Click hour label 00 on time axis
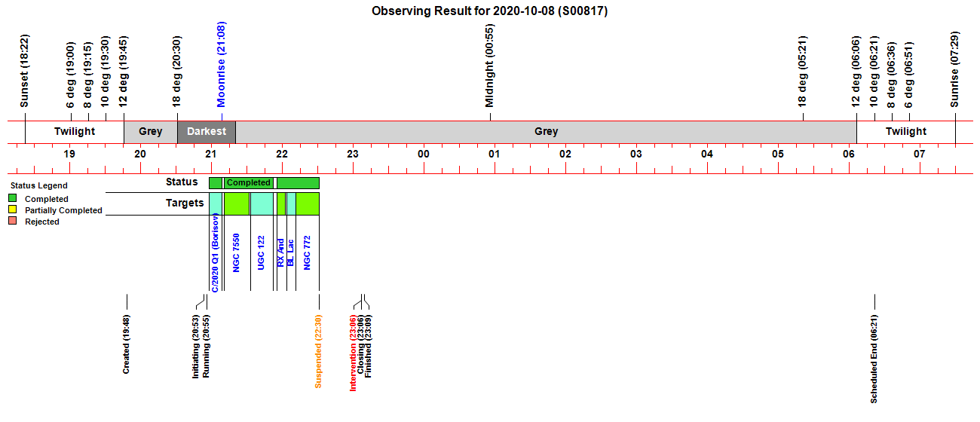This screenshot has width=980, height=422. (x=424, y=154)
